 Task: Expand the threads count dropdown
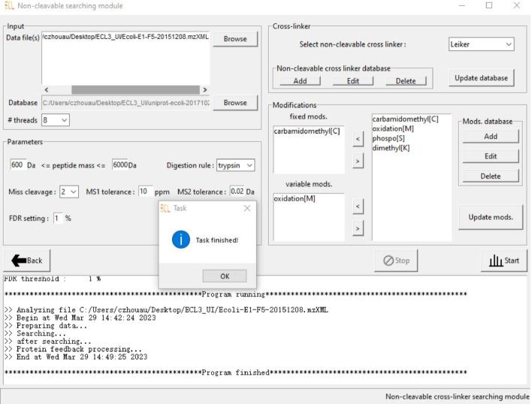click(56, 119)
